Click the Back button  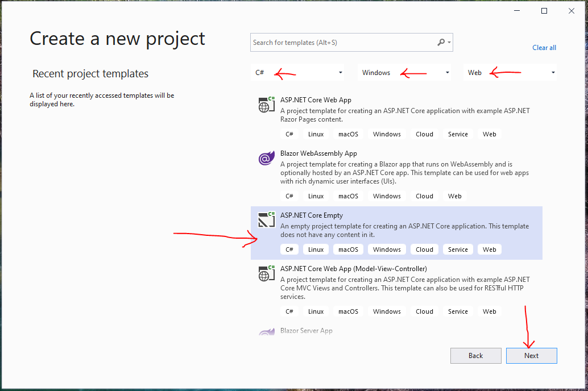point(475,356)
